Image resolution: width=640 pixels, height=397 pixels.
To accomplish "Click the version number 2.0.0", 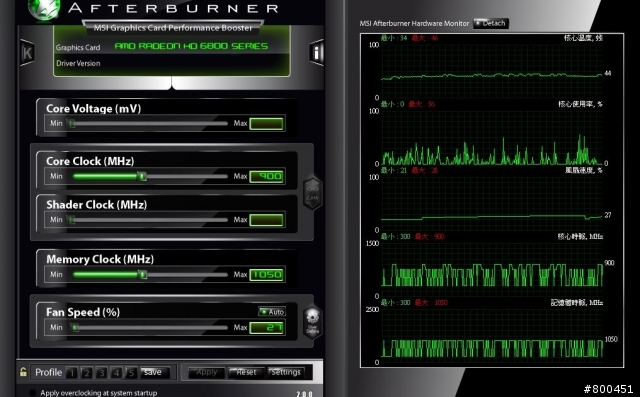I will click(304, 394).
